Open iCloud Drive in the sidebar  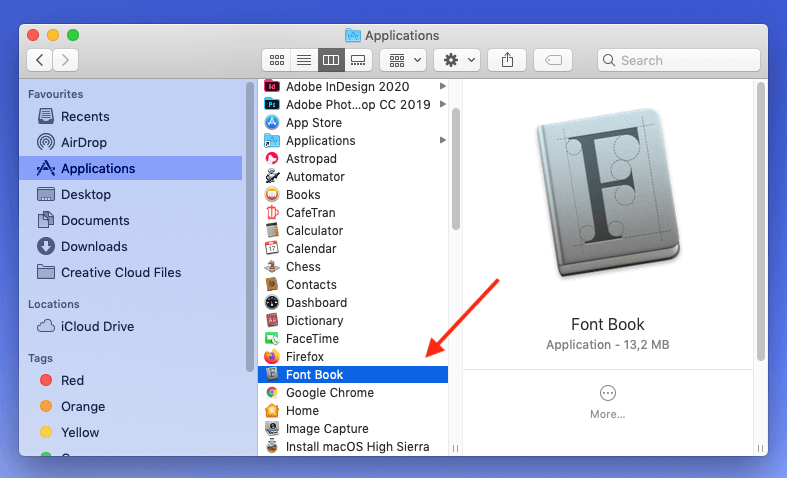click(97, 327)
